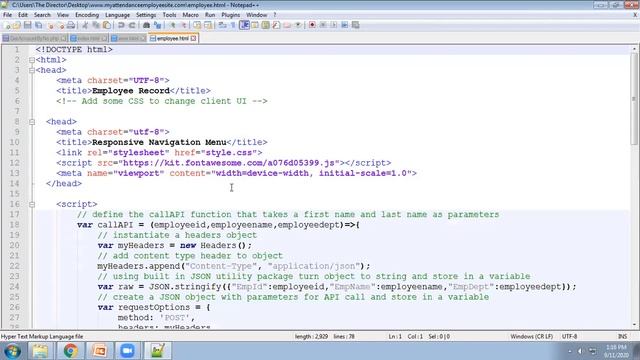
Task: Open the Zoom app from the taskbar
Action: tap(127, 351)
